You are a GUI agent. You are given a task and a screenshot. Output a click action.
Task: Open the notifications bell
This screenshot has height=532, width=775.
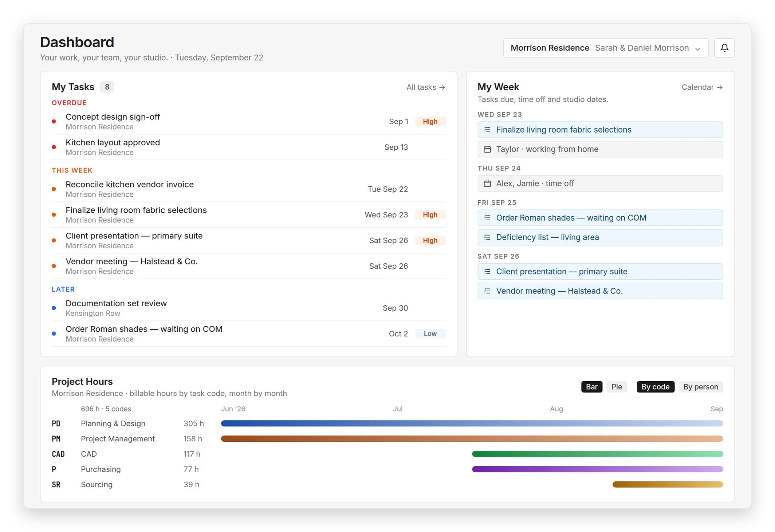pos(724,48)
